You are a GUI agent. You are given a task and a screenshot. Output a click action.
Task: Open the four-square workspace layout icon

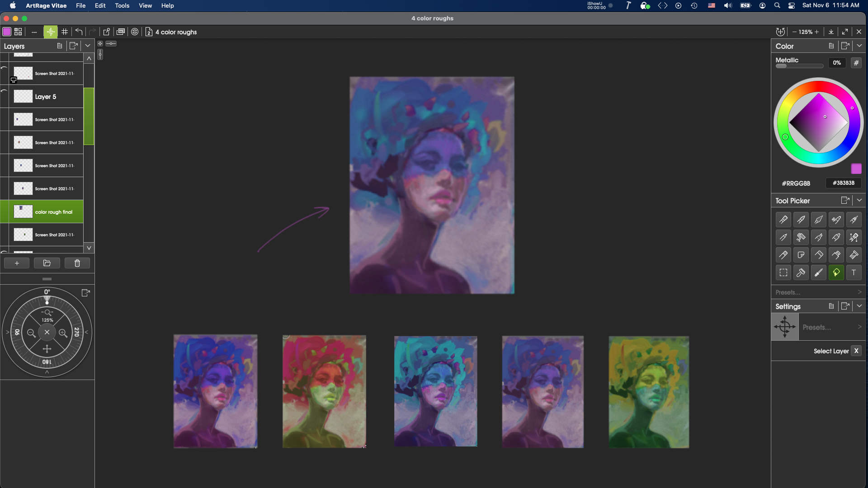click(18, 32)
